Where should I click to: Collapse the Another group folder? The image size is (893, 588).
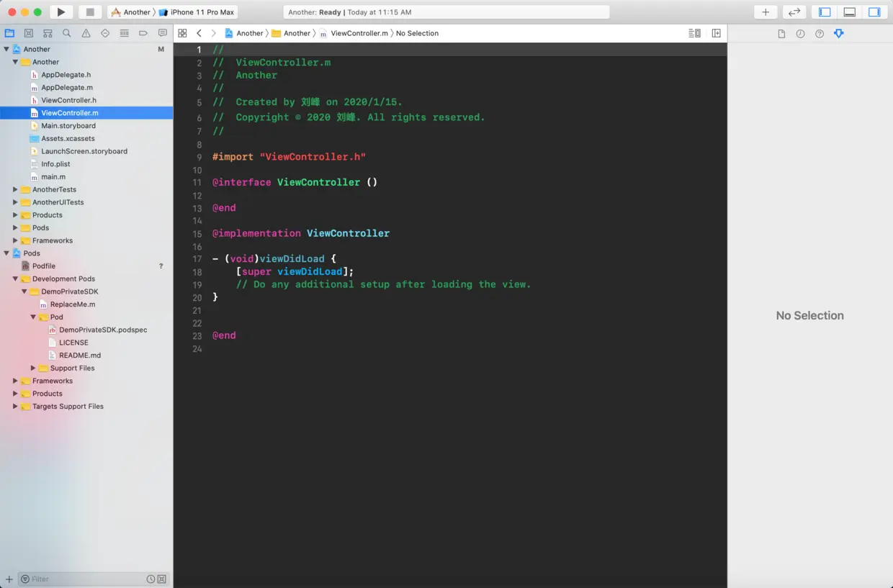click(15, 62)
